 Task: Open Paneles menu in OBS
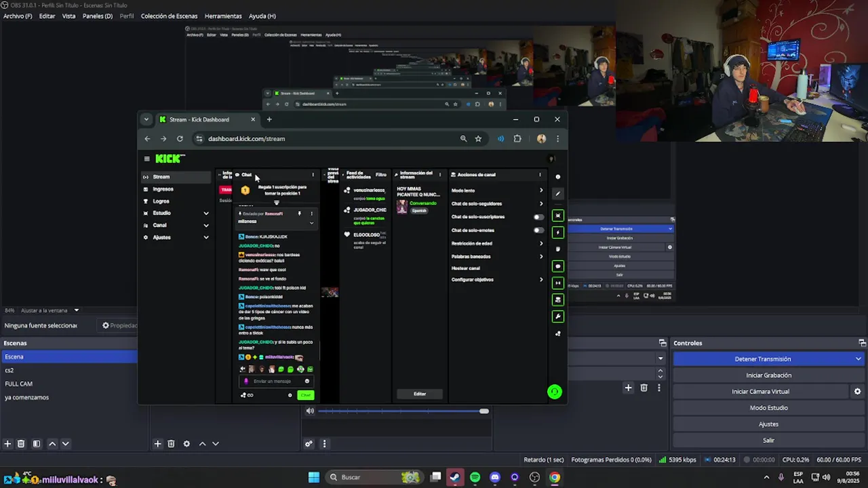98,16
